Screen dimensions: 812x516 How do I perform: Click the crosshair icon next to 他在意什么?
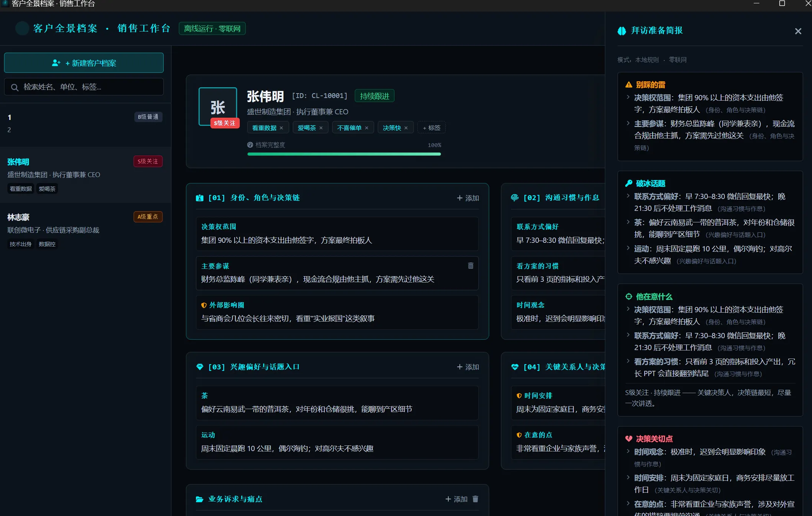[x=629, y=296]
